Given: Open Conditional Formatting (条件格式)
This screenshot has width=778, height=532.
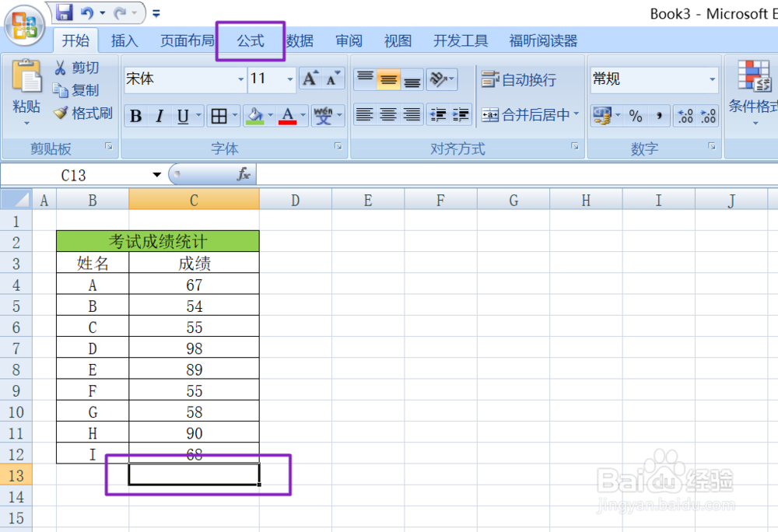Looking at the screenshot, I should click(x=752, y=92).
